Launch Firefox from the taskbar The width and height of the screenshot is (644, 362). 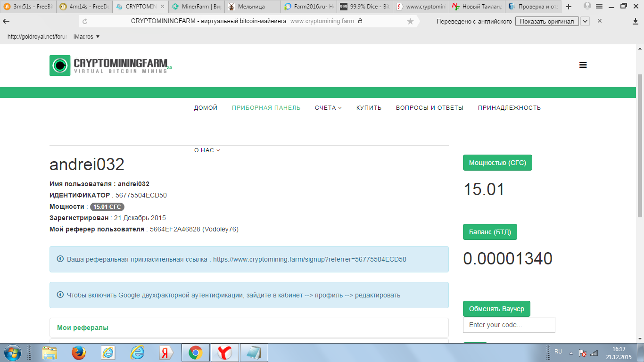79,353
